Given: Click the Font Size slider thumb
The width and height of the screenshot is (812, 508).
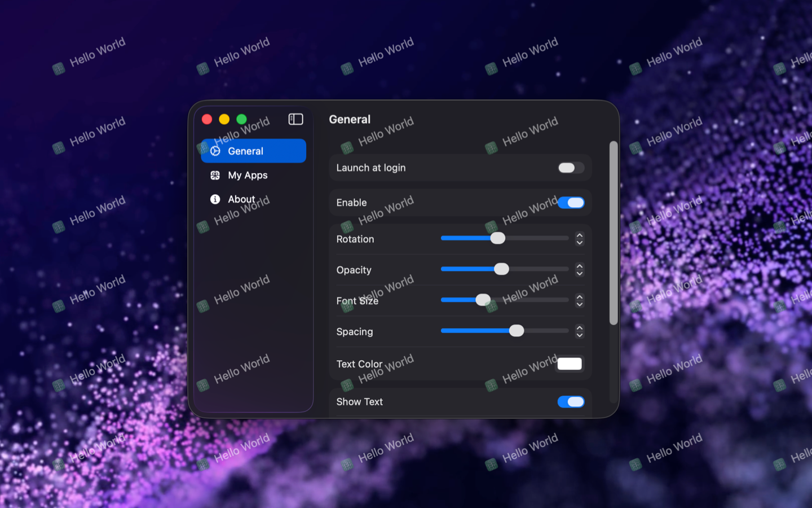Looking at the screenshot, I should (483, 300).
